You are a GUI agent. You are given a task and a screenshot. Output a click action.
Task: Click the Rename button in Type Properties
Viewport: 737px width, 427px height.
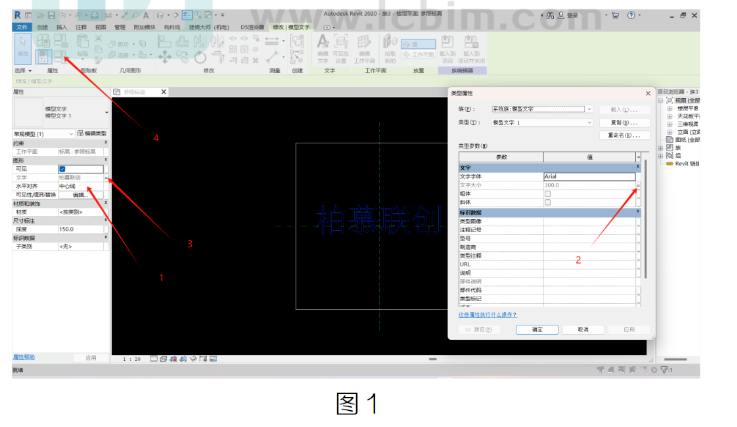pyautogui.click(x=625, y=135)
